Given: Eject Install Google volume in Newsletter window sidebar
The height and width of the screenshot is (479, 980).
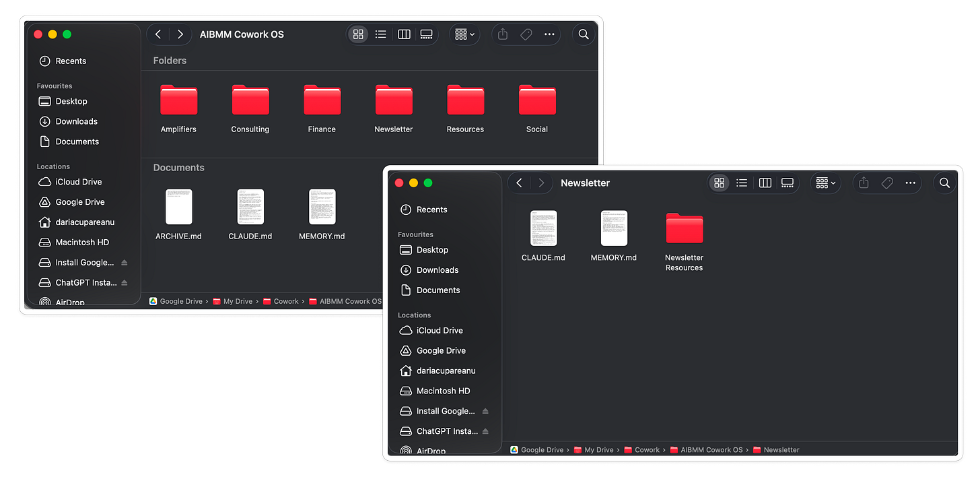Looking at the screenshot, I should coord(485,412).
